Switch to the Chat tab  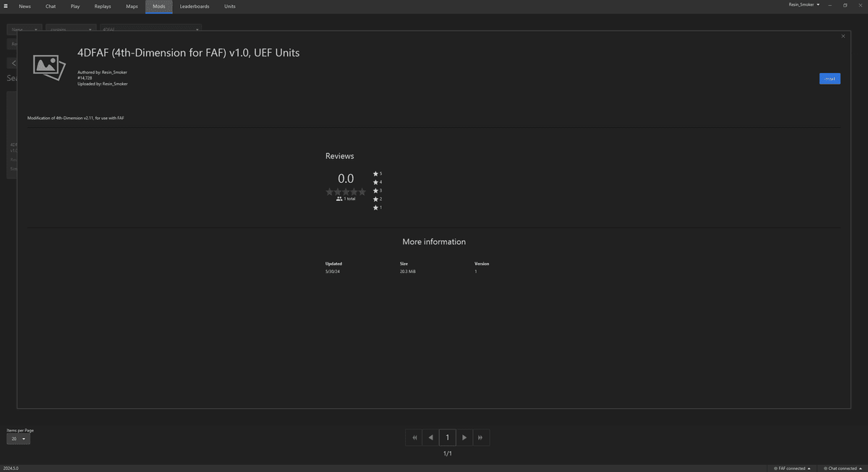click(x=51, y=7)
